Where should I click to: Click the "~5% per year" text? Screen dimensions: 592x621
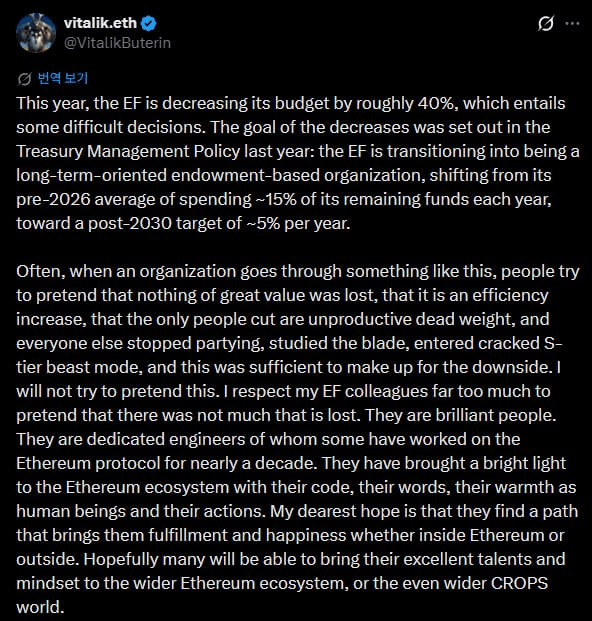[299, 223]
